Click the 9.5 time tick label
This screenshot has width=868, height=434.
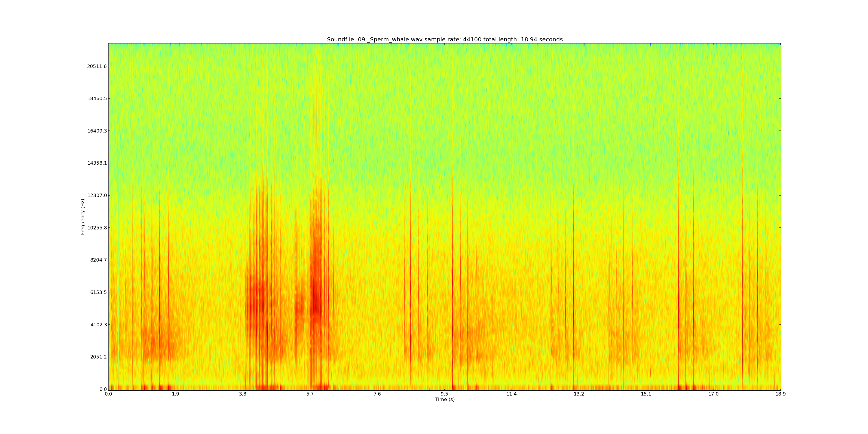444,394
